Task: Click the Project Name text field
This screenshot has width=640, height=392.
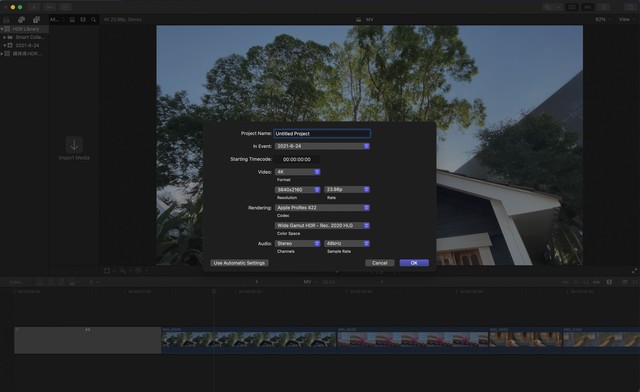Action: (x=322, y=134)
